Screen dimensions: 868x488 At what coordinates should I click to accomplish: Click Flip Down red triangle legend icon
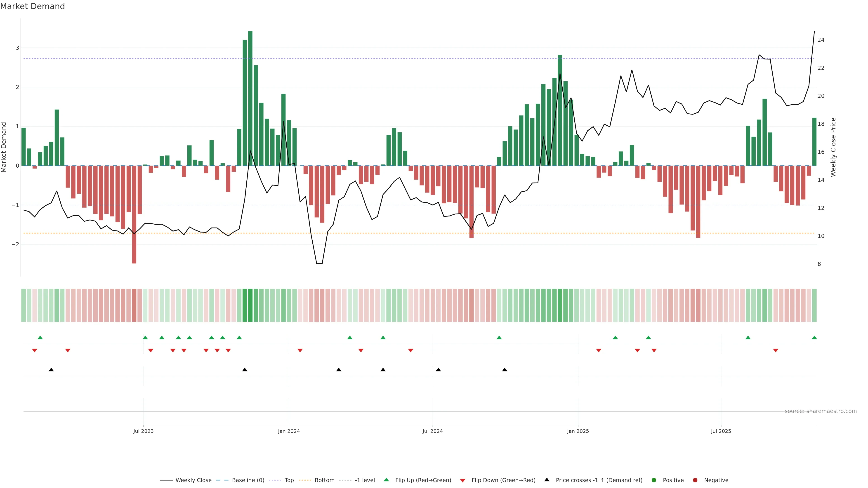pyautogui.click(x=463, y=480)
